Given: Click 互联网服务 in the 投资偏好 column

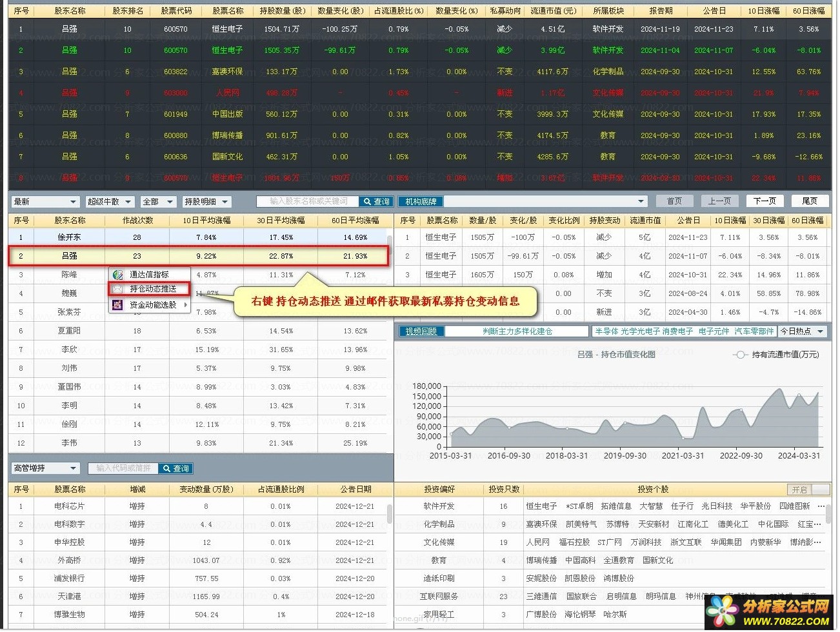Looking at the screenshot, I should [439, 597].
